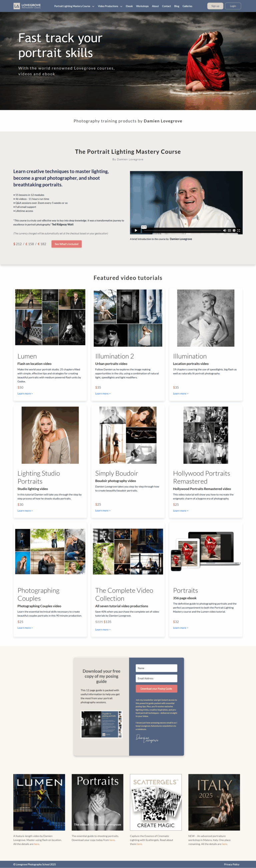
Task: Toggle closed captions on the video
Action: (229, 230)
